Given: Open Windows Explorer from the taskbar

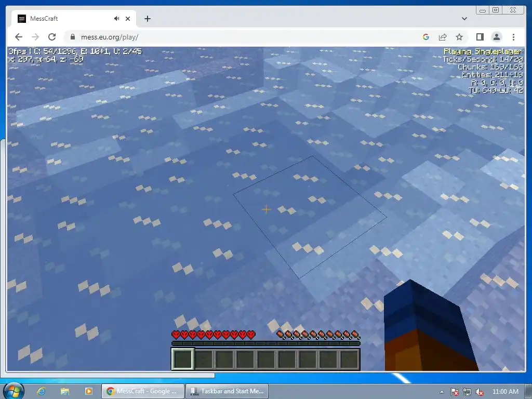Looking at the screenshot, I should tap(65, 391).
